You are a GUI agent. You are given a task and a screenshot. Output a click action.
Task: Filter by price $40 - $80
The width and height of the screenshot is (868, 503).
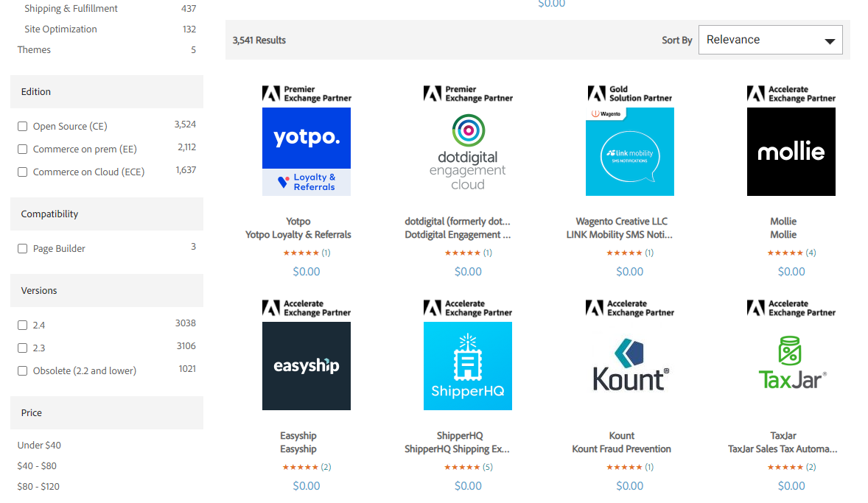tap(37, 466)
